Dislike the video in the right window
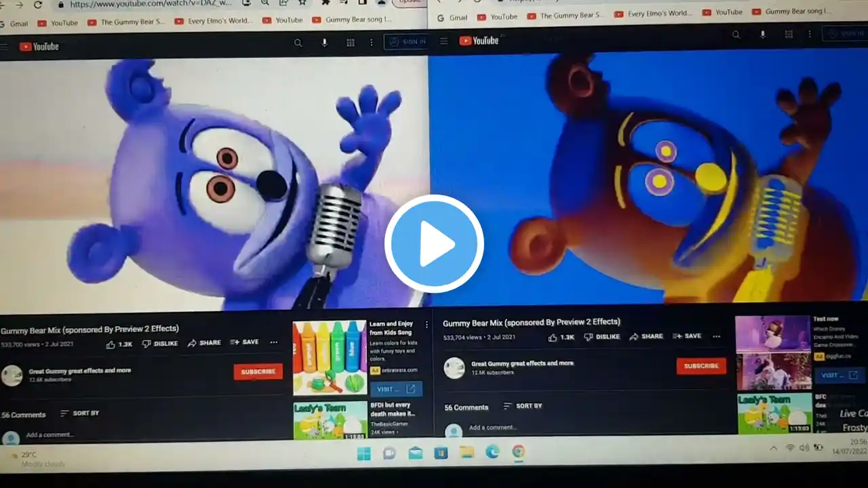 point(602,337)
